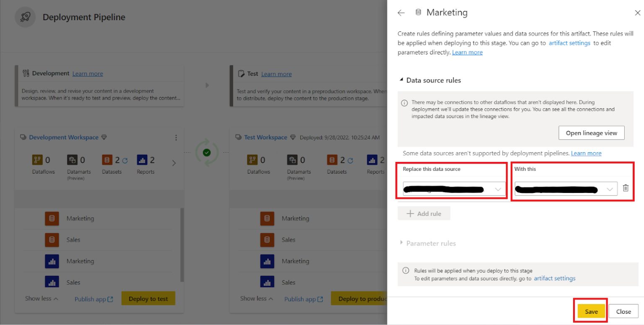Open the With this dropdown

tap(610, 188)
